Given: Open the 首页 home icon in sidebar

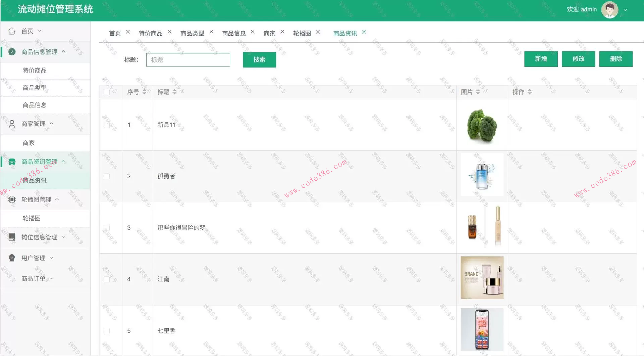Looking at the screenshot, I should point(12,31).
